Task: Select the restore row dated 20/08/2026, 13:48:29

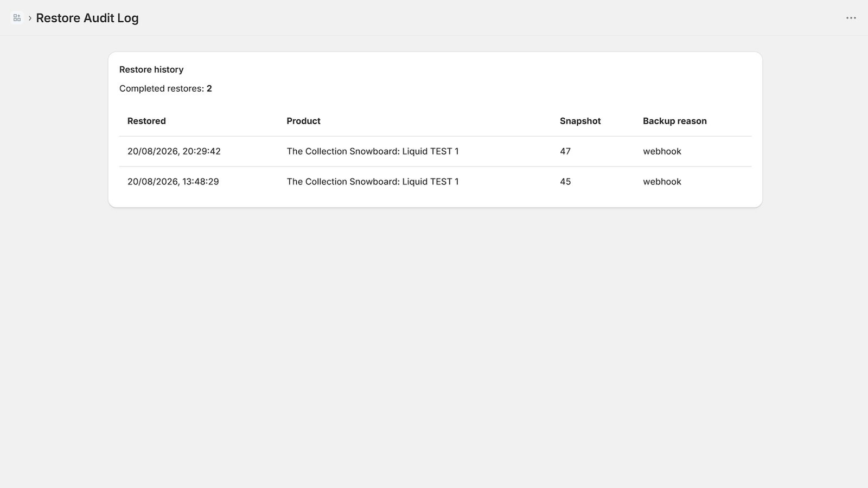Action: click(435, 182)
